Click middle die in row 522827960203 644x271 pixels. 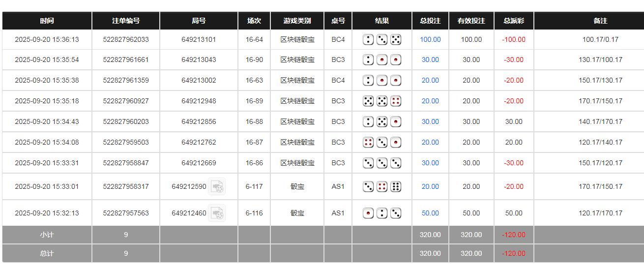pos(382,122)
